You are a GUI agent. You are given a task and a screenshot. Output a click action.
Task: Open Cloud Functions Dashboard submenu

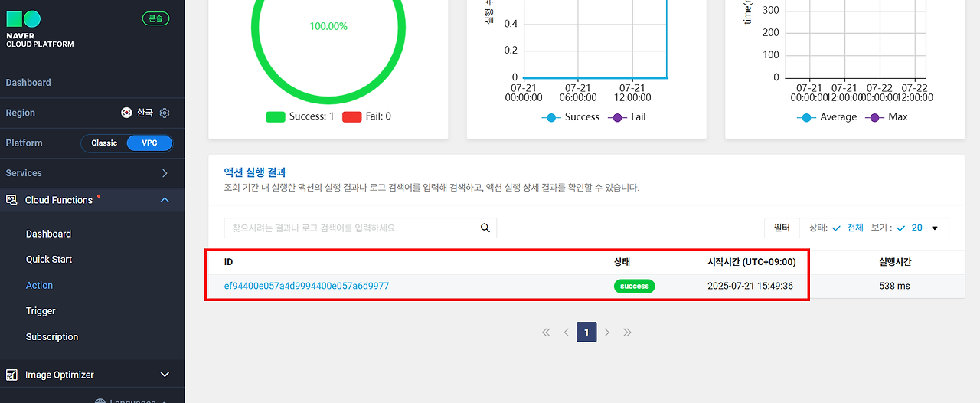click(48, 234)
